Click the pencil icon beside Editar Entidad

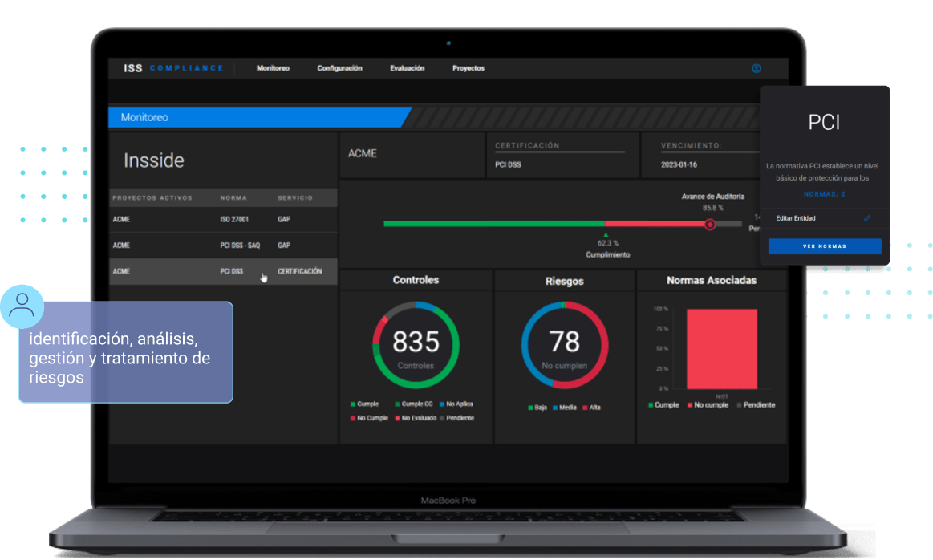point(866,218)
